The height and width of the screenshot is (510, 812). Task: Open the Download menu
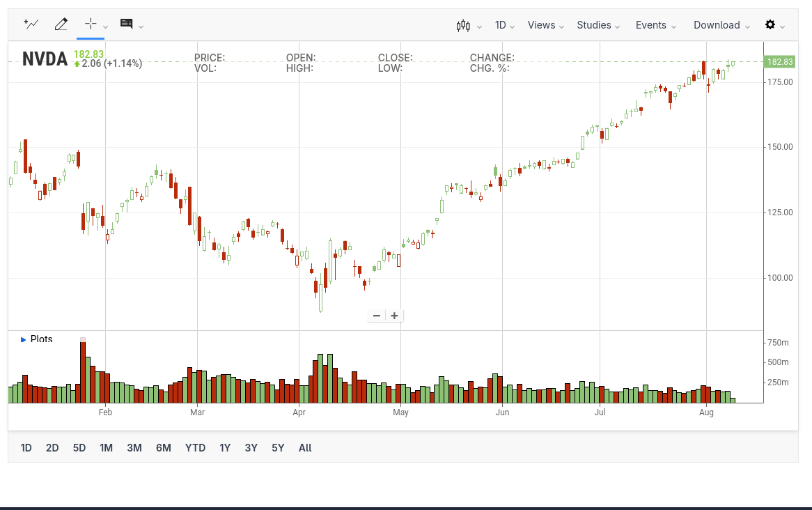coord(722,25)
